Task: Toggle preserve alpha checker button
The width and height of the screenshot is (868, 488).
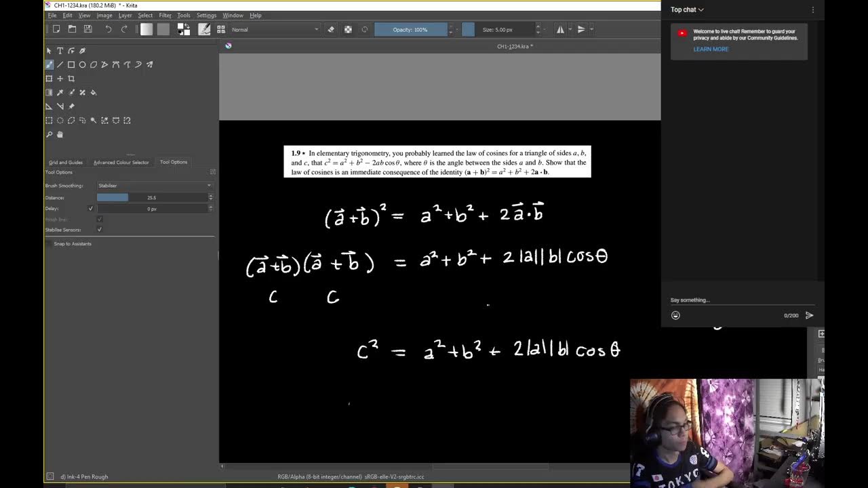Action: tap(348, 29)
